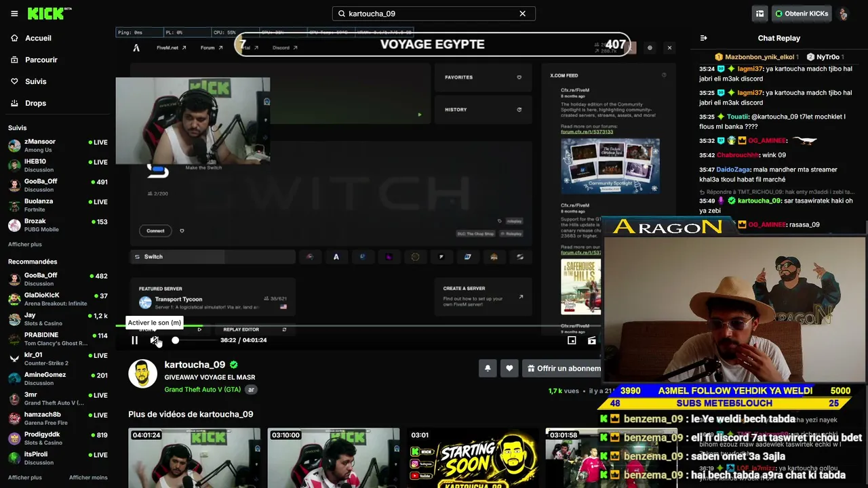Click the 35:47 chat timestamp
The image size is (868, 488).
[707, 169]
